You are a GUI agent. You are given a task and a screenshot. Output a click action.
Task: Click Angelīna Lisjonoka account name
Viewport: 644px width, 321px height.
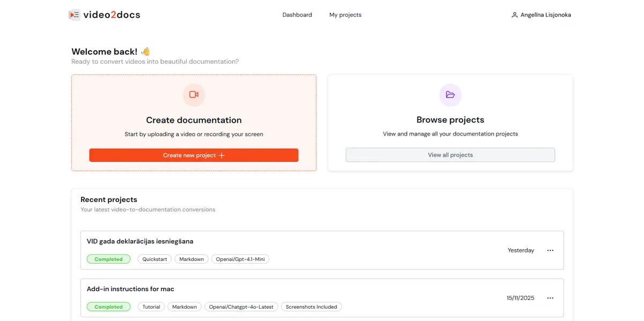[545, 14]
